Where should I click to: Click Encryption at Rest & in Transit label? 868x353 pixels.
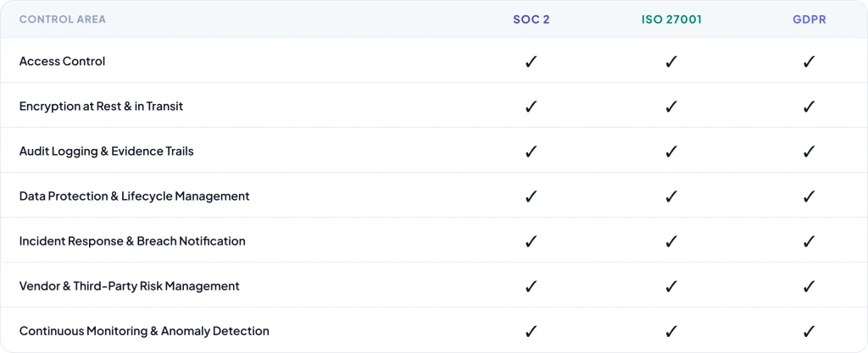(x=101, y=106)
